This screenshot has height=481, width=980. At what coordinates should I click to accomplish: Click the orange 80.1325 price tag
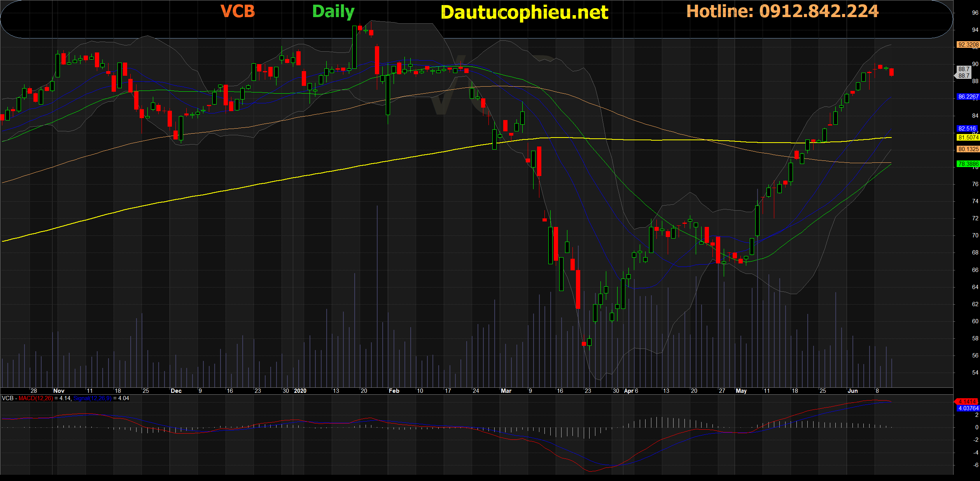(x=968, y=149)
